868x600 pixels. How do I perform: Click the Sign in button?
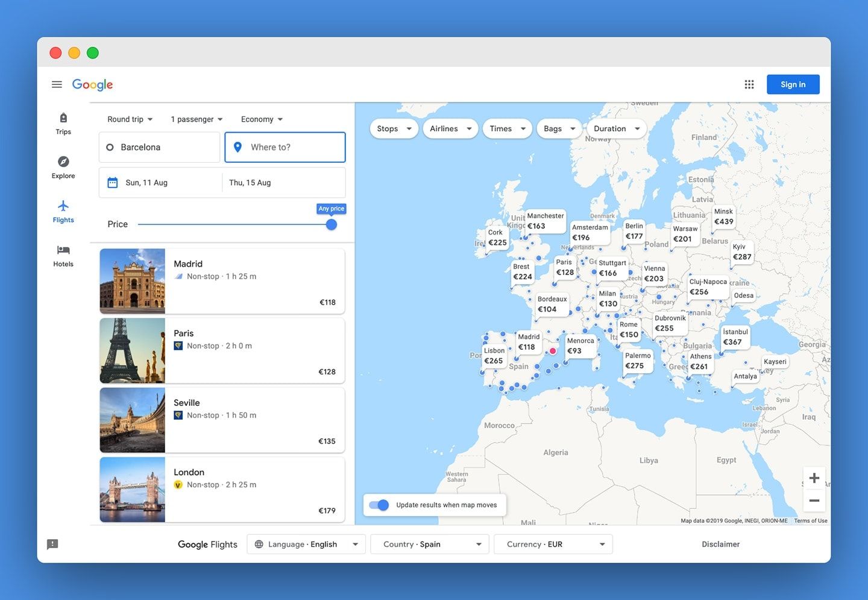click(793, 84)
